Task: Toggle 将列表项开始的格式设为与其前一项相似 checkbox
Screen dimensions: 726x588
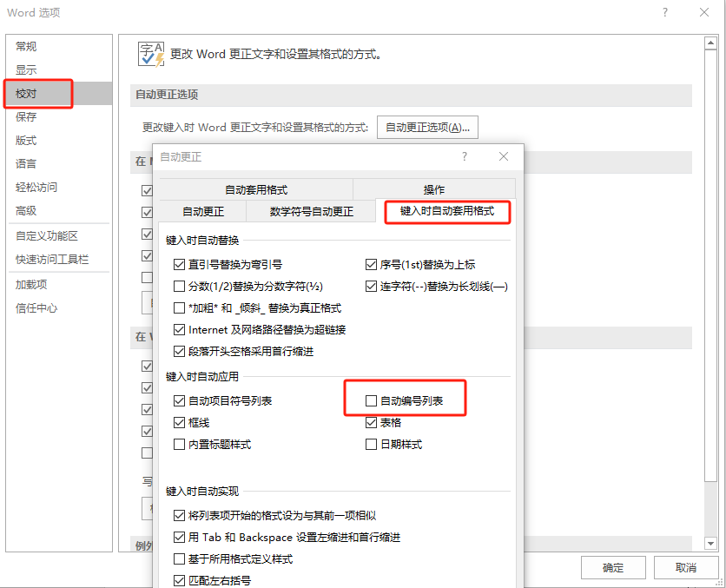Action: [179, 515]
